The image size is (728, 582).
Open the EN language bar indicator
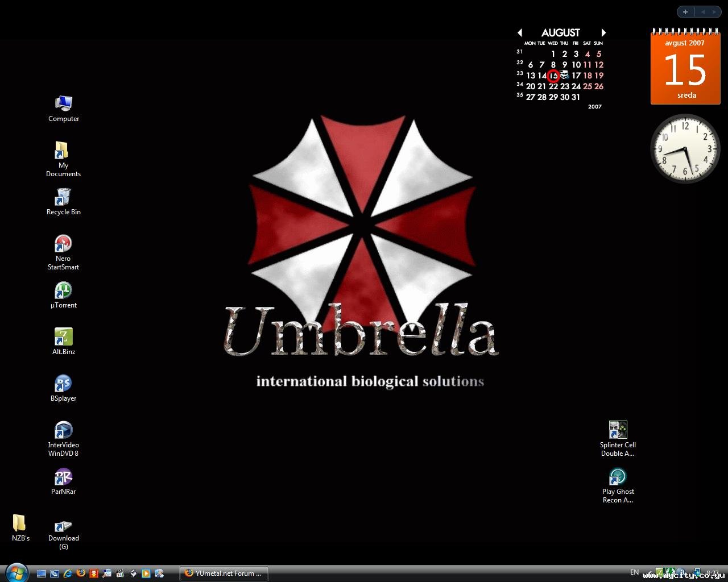[635, 572]
